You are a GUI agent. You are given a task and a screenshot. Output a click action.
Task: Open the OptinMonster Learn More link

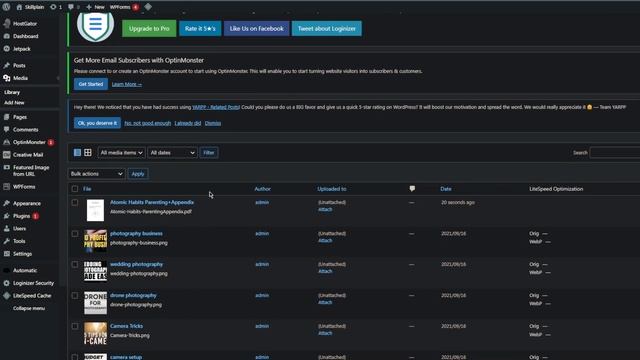click(x=127, y=84)
